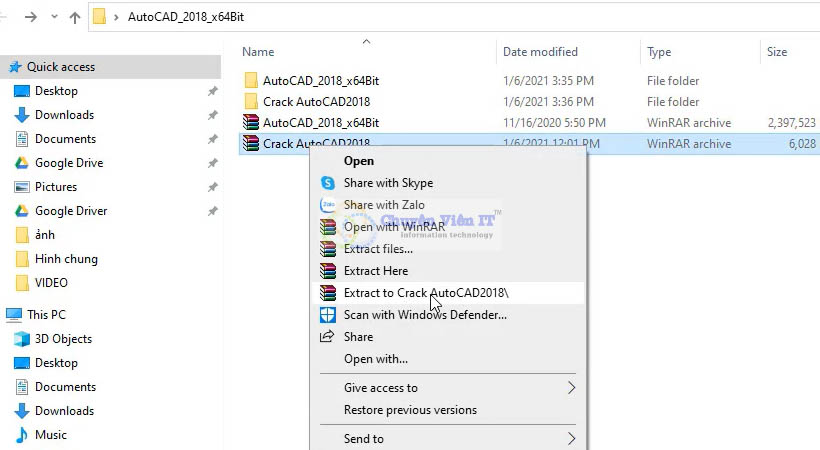Image resolution: width=820 pixels, height=450 pixels.
Task: Select the AutoCAD_2018_x64Bit WinRAR archive
Action: point(321,123)
